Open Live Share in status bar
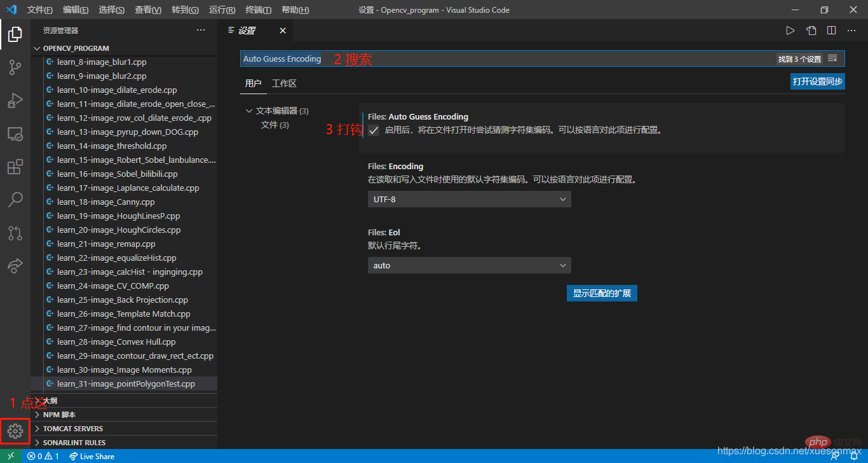The height and width of the screenshot is (463, 868). point(92,456)
